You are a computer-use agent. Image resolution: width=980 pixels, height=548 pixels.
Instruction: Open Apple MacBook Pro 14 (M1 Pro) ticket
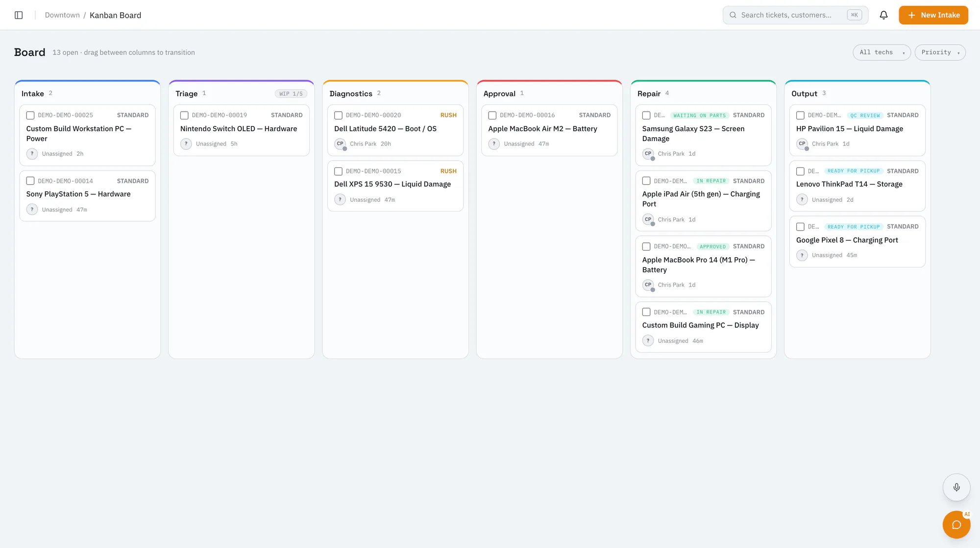click(x=703, y=266)
